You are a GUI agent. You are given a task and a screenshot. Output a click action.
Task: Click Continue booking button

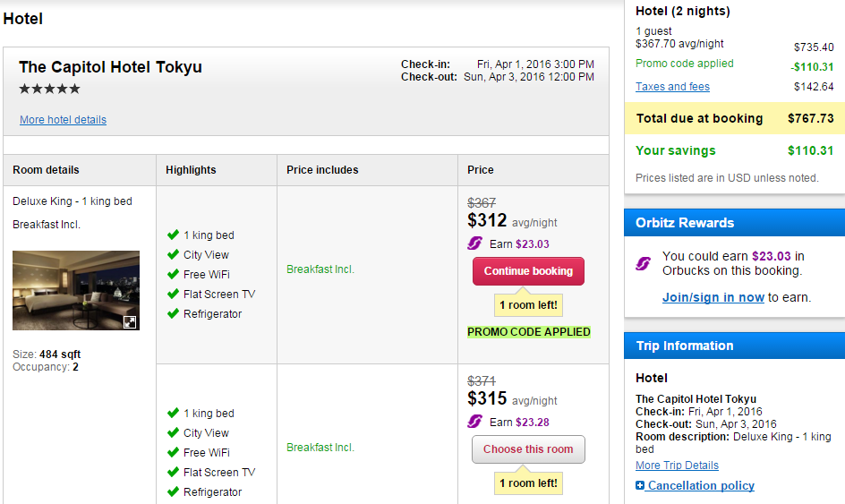coord(528,271)
